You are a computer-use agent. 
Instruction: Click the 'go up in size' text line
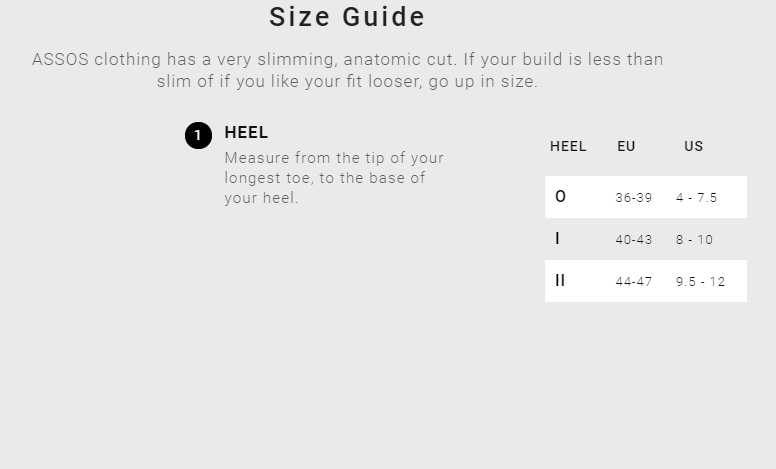(347, 81)
